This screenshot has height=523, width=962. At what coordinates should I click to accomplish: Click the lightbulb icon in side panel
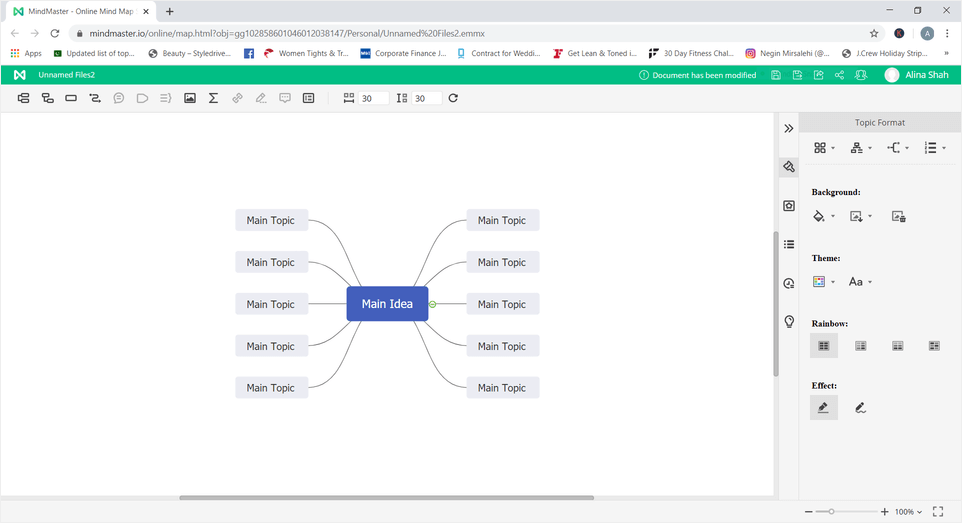point(789,322)
